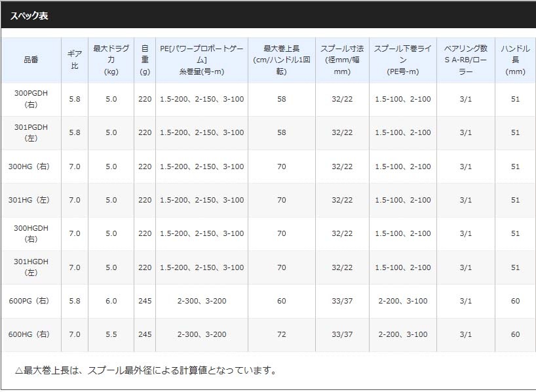Click the 最大巻上長 footnote text below table
Screen dimensions: 536x392
145,371
